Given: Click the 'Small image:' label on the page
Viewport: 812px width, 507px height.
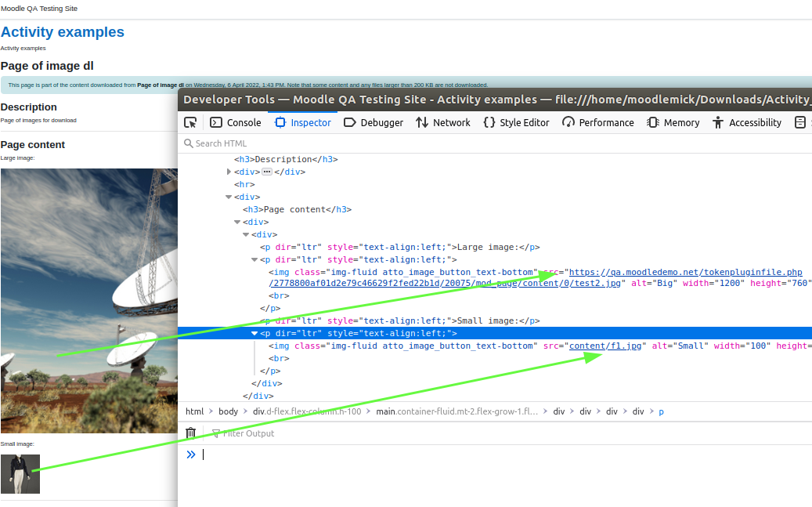Looking at the screenshot, I should click(x=17, y=444).
